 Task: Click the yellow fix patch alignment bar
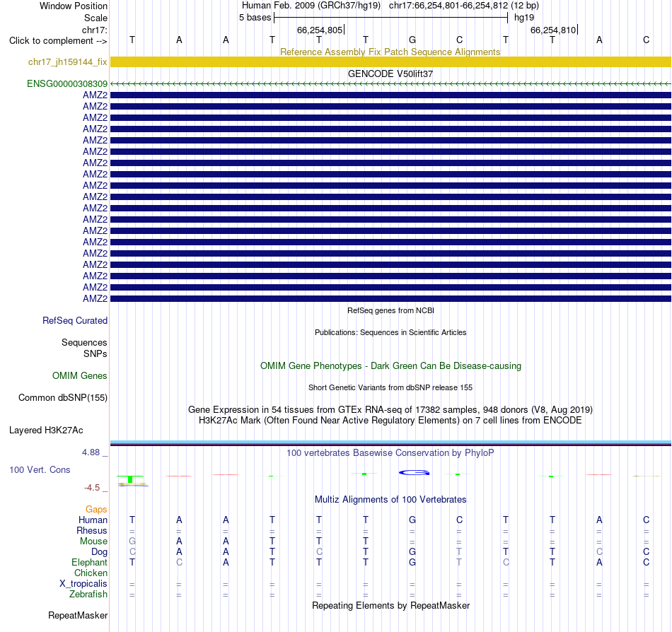(391, 62)
